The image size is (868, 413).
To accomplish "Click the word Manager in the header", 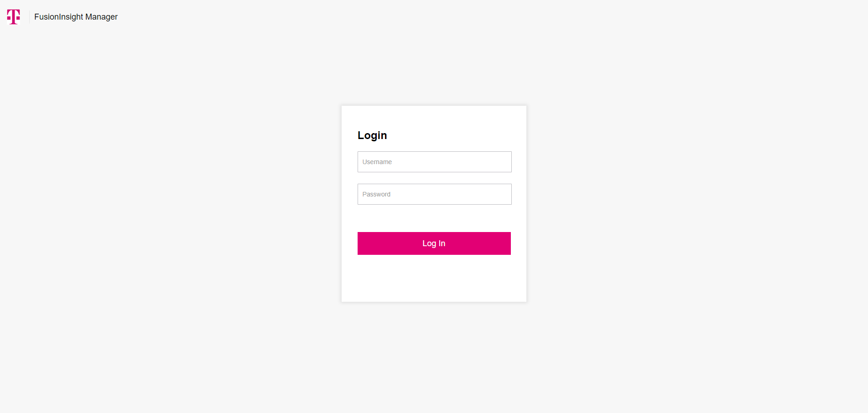I will 101,17.
